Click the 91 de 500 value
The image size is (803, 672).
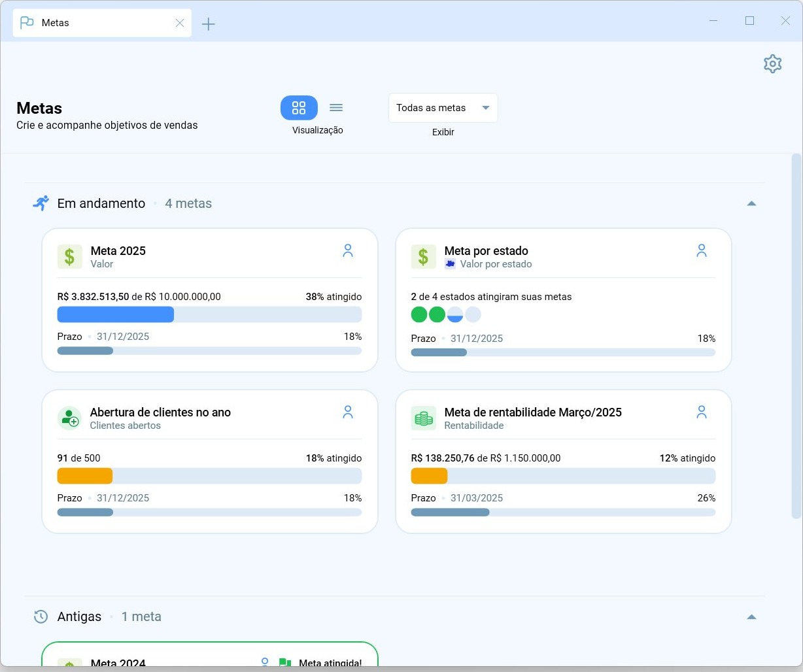79,458
